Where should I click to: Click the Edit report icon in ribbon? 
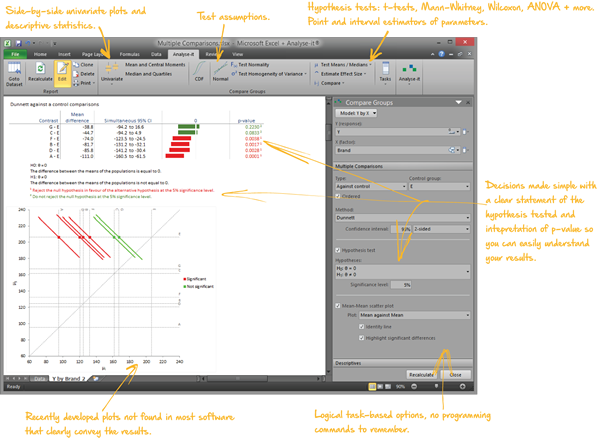point(62,72)
